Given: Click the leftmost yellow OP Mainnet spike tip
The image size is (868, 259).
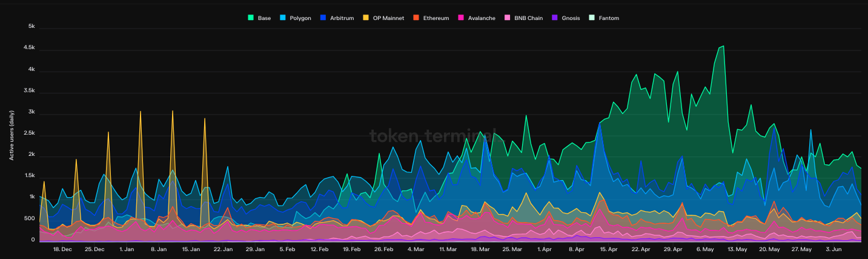Looking at the screenshot, I should (x=44, y=181).
